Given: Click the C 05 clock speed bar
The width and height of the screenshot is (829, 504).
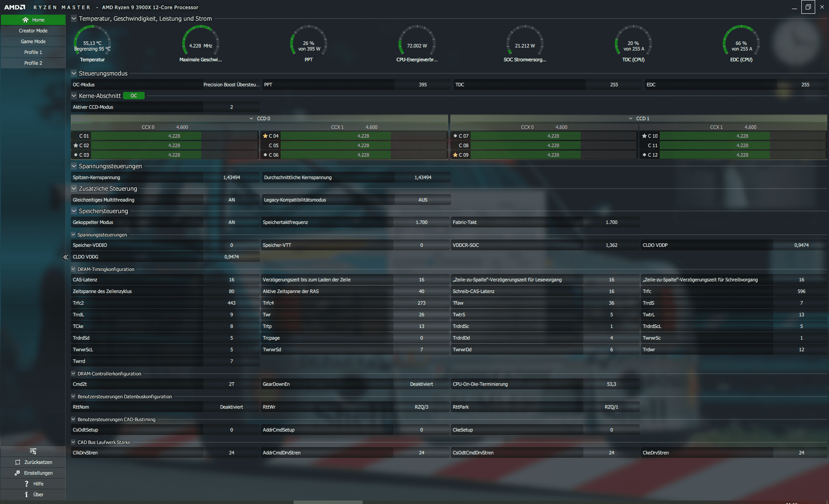Looking at the screenshot, I should click(x=363, y=145).
